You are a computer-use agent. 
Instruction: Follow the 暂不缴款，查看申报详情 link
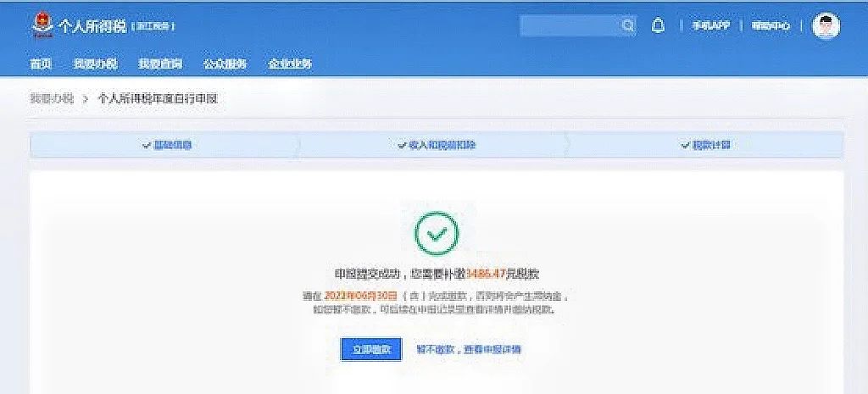click(468, 349)
